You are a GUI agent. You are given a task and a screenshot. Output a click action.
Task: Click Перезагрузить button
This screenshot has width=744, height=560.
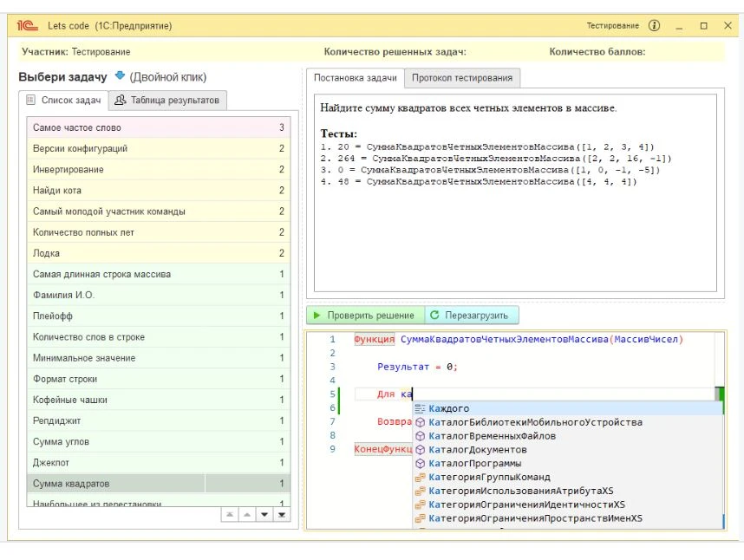[471, 316]
